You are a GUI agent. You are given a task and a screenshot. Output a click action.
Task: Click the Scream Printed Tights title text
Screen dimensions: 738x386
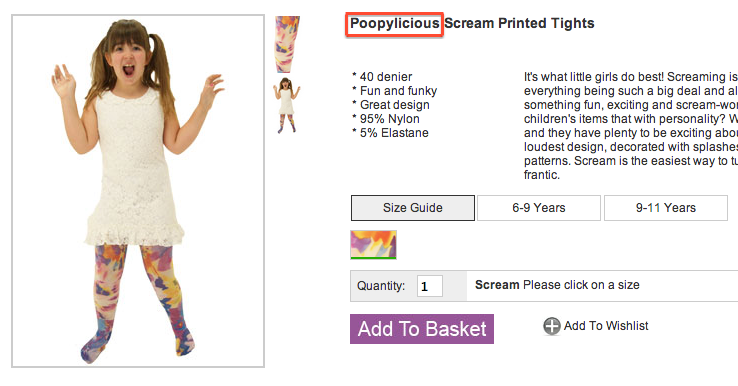pos(519,24)
